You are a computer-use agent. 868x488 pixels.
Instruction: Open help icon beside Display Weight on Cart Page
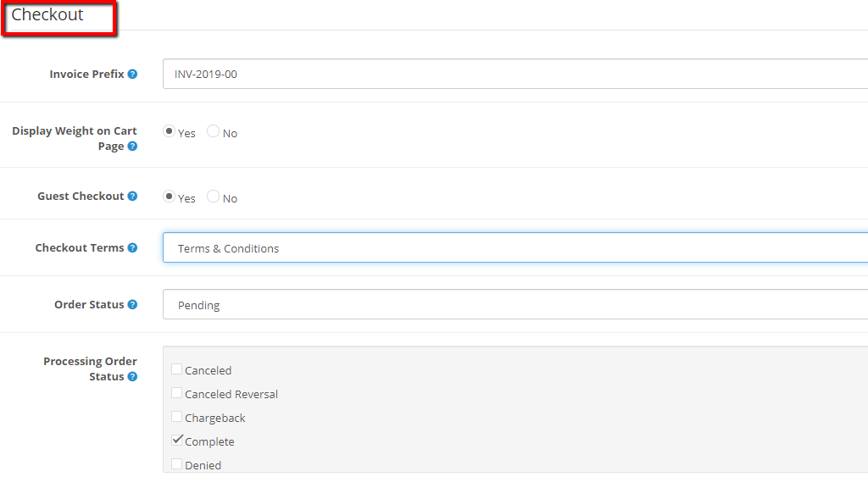click(132, 146)
